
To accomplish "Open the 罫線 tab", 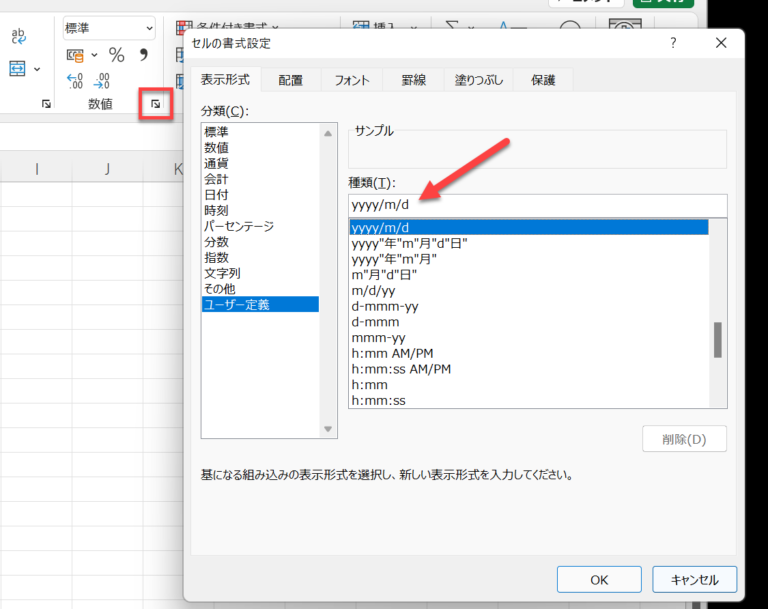I will tap(413, 80).
